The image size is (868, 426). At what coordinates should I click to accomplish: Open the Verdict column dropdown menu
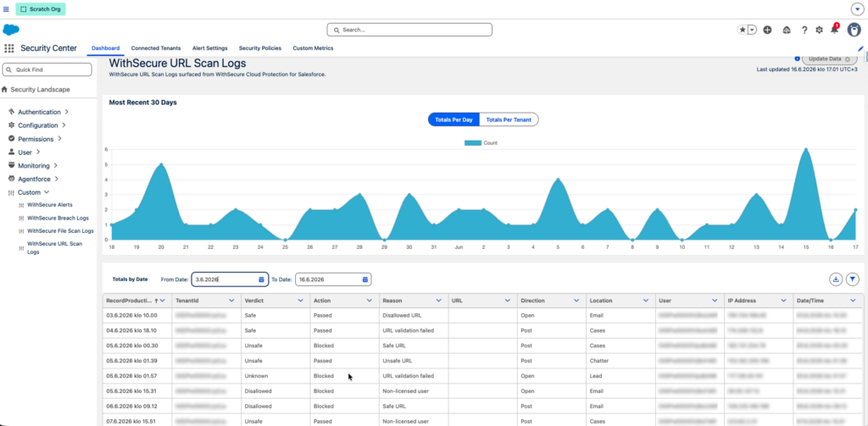(x=300, y=301)
